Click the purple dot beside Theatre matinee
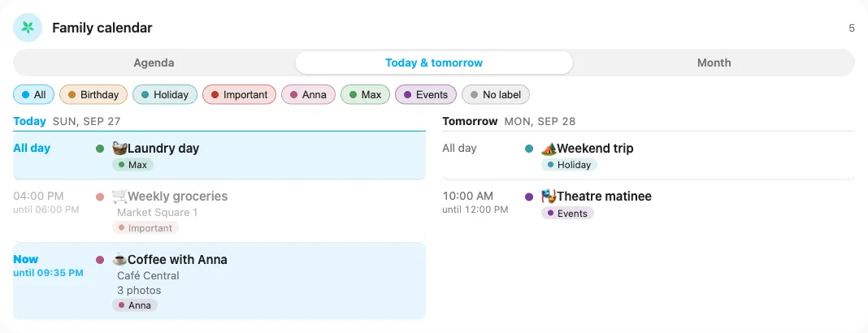The width and height of the screenshot is (868, 333). (x=529, y=197)
